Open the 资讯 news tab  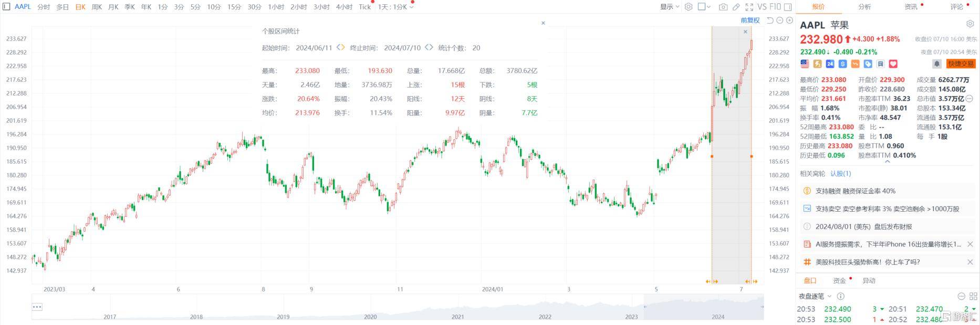(x=911, y=7)
